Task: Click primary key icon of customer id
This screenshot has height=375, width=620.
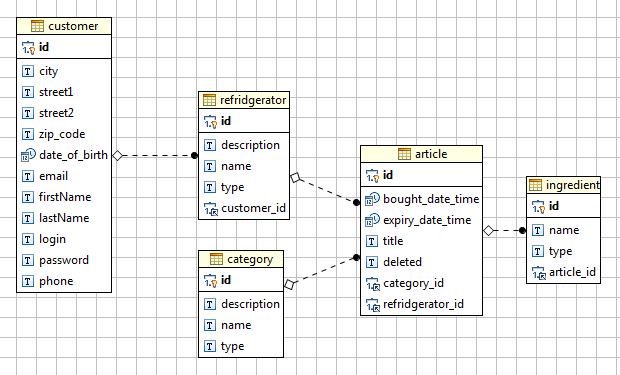Action: coord(28,47)
